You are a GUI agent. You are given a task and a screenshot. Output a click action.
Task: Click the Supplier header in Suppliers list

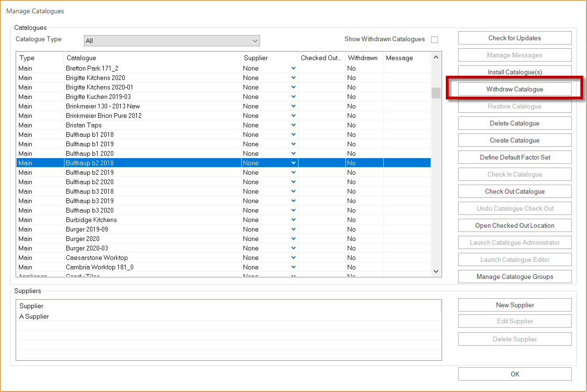point(229,306)
